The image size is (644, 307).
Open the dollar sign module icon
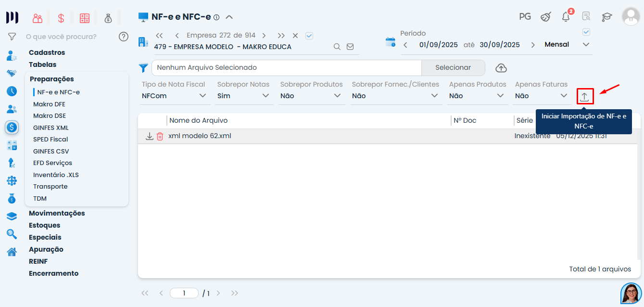[61, 18]
